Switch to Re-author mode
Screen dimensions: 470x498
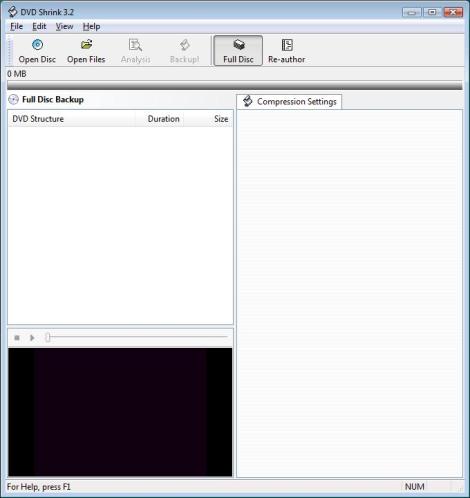coord(286,51)
